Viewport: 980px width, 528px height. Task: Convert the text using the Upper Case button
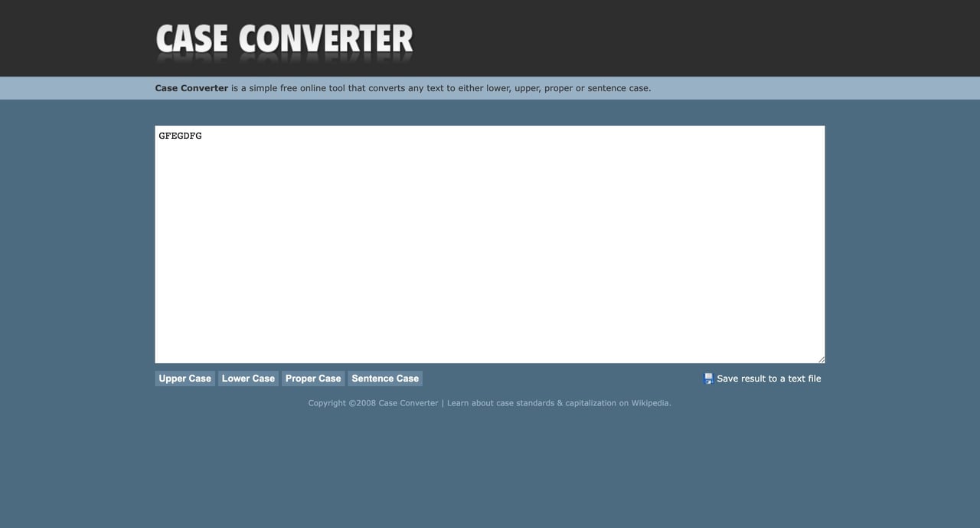click(185, 378)
